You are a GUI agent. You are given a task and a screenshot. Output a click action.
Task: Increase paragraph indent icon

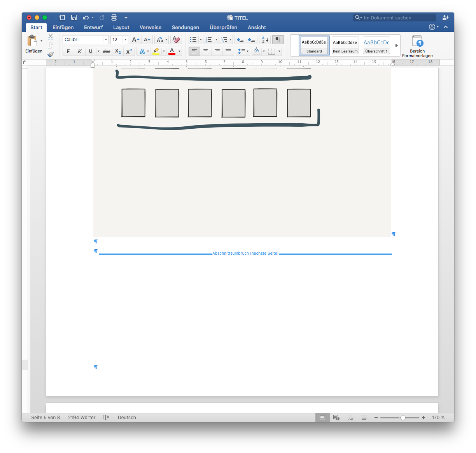252,40
